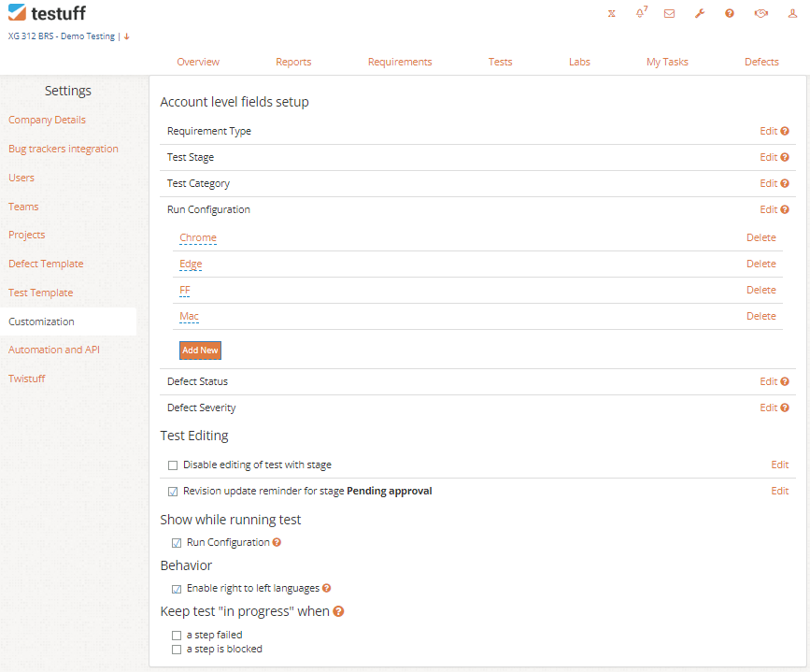Toggle Run Configuration show checkbox
The width and height of the screenshot is (810, 672).
click(x=177, y=543)
